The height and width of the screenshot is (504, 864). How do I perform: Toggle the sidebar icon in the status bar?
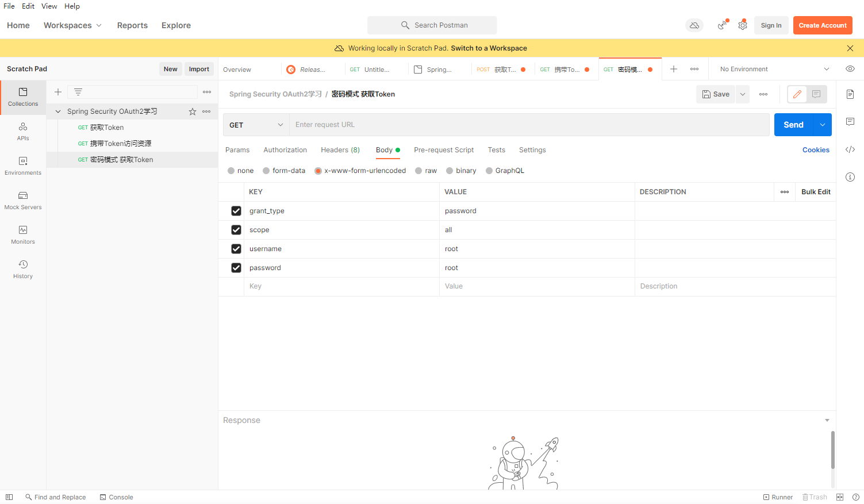pyautogui.click(x=9, y=497)
